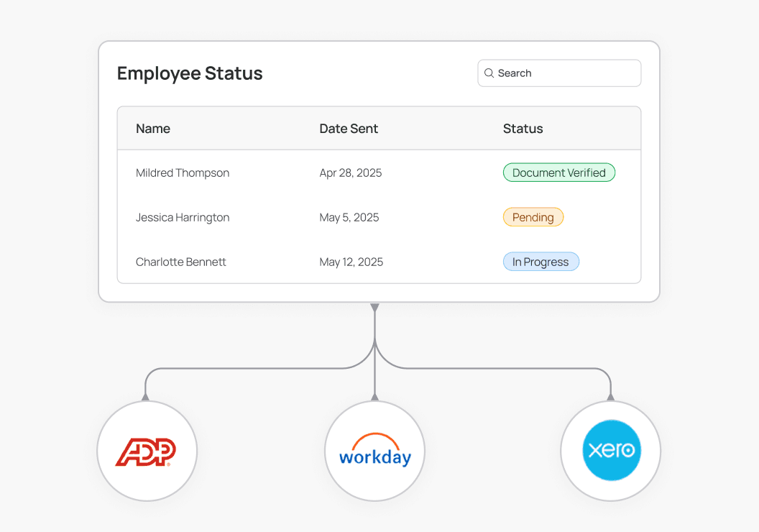Click the Status column header
The height and width of the screenshot is (532, 759).
[523, 128]
